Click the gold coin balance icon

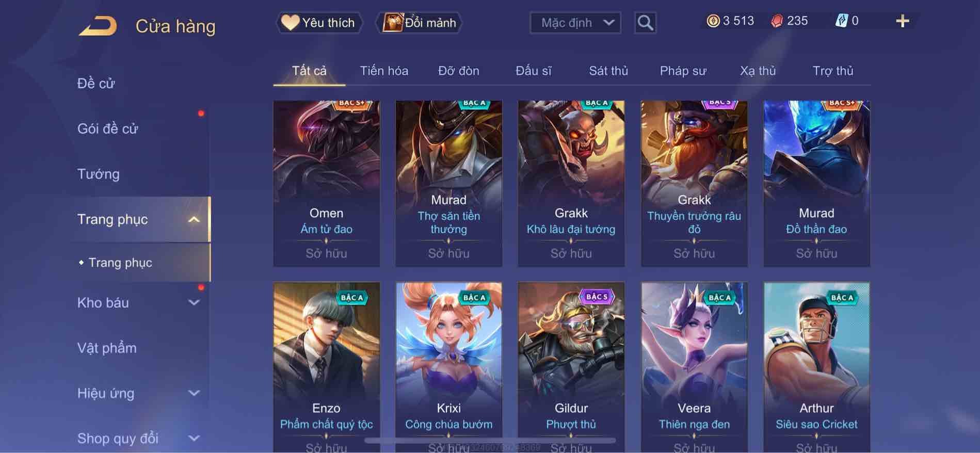[713, 21]
